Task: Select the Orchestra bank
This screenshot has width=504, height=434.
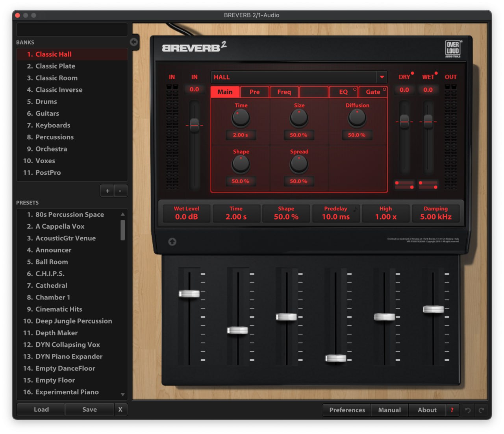Action: pos(72,149)
